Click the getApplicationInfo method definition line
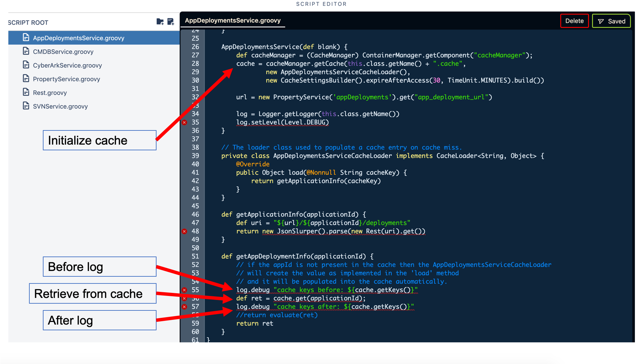Image resolution: width=643 pixels, height=364 pixels. 293,214
